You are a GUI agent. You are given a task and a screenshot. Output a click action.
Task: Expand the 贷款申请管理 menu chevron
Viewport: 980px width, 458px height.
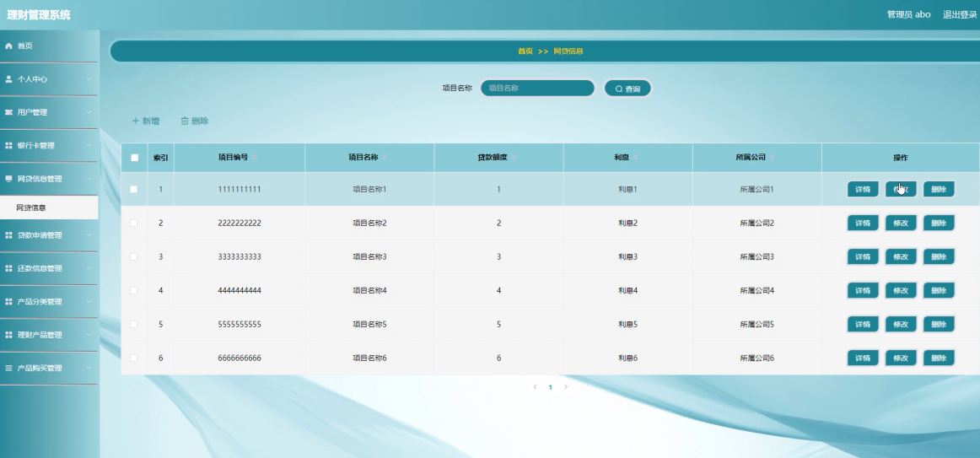click(x=89, y=235)
